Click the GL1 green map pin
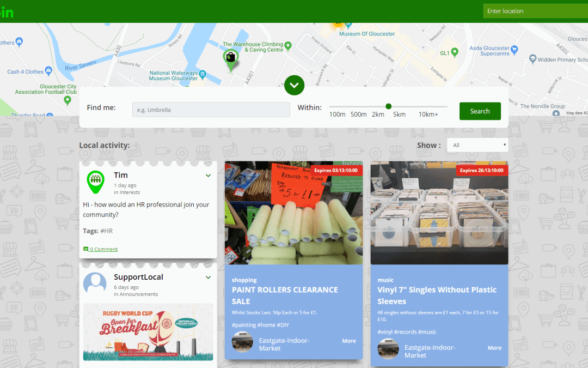The height and width of the screenshot is (368, 588). [x=455, y=52]
